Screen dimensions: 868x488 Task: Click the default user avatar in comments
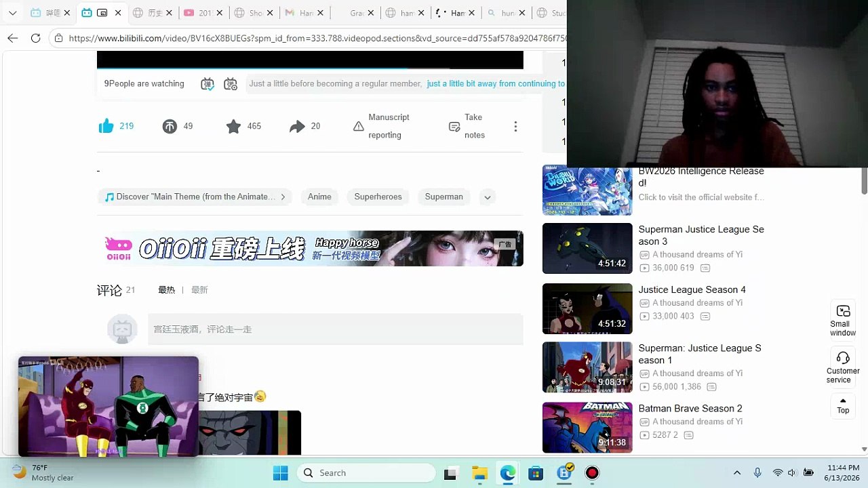click(122, 329)
